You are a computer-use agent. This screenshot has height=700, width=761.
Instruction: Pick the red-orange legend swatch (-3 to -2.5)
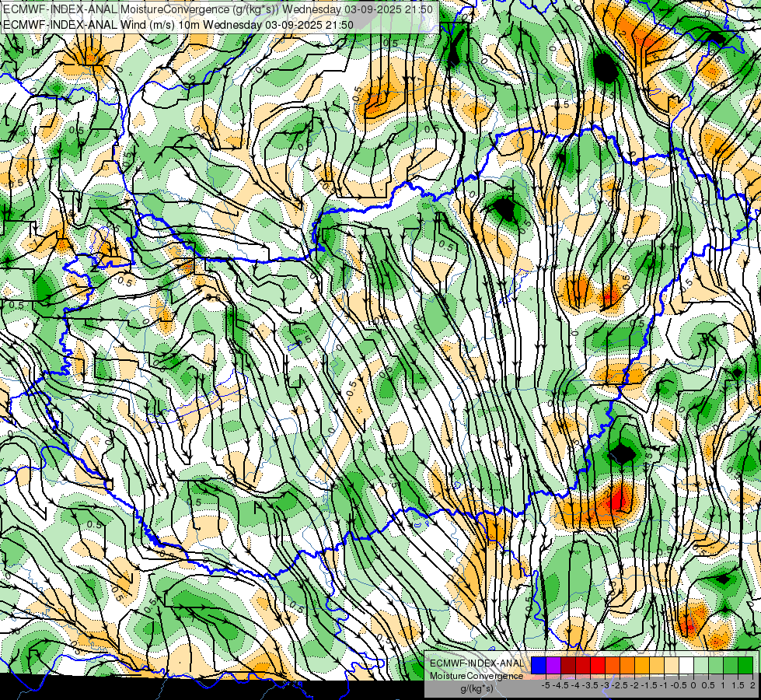(613, 665)
